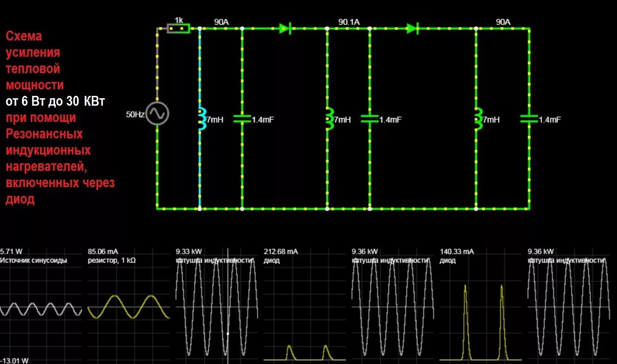Select the middle-stage 7mH inductor coil
This screenshot has width=617, height=364.
pyautogui.click(x=329, y=119)
